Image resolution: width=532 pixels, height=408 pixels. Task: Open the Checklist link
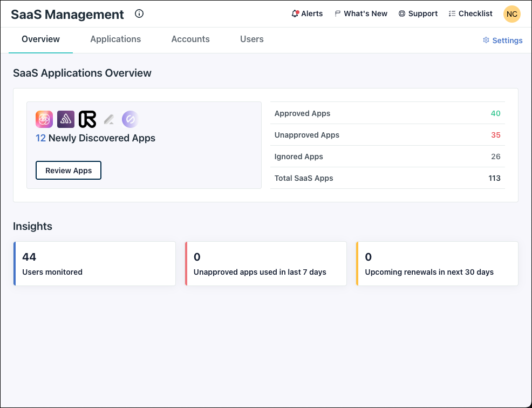click(x=475, y=13)
